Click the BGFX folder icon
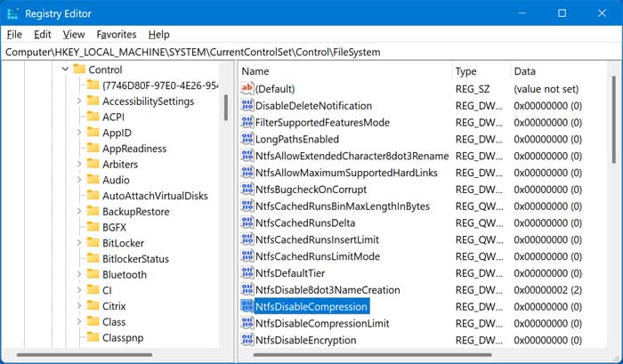 tap(93, 227)
